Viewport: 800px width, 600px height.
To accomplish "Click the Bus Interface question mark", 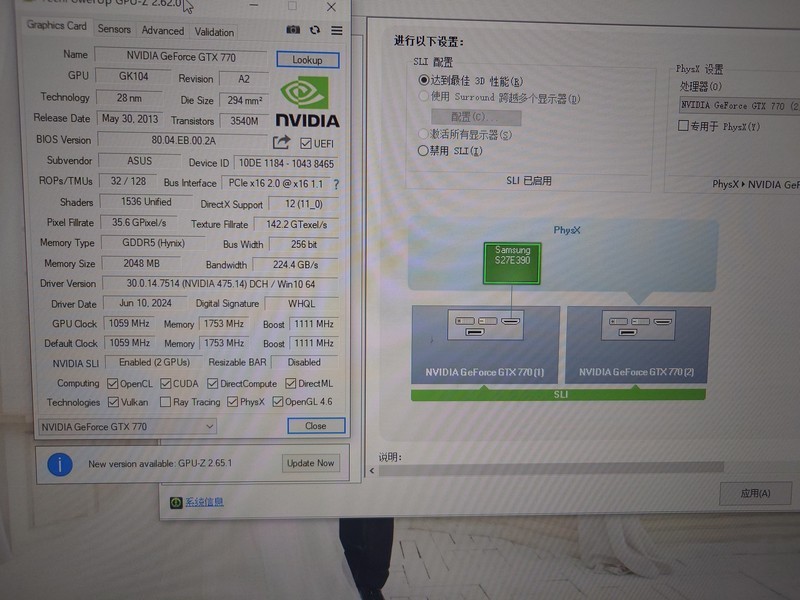I will (x=336, y=184).
